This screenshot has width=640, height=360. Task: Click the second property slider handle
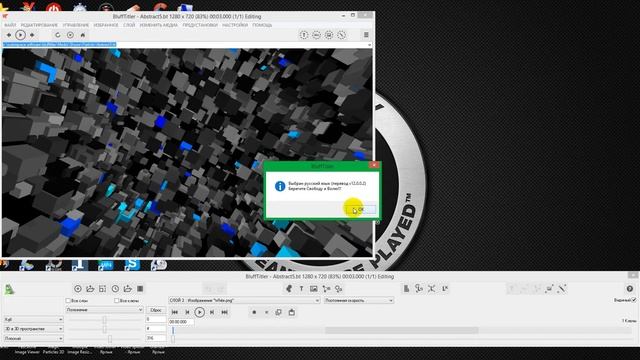(x=104, y=329)
